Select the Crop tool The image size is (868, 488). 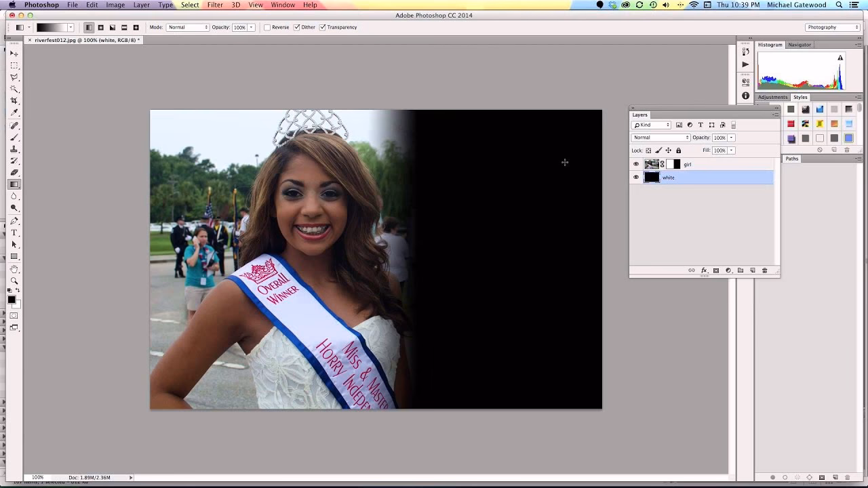pyautogui.click(x=14, y=101)
